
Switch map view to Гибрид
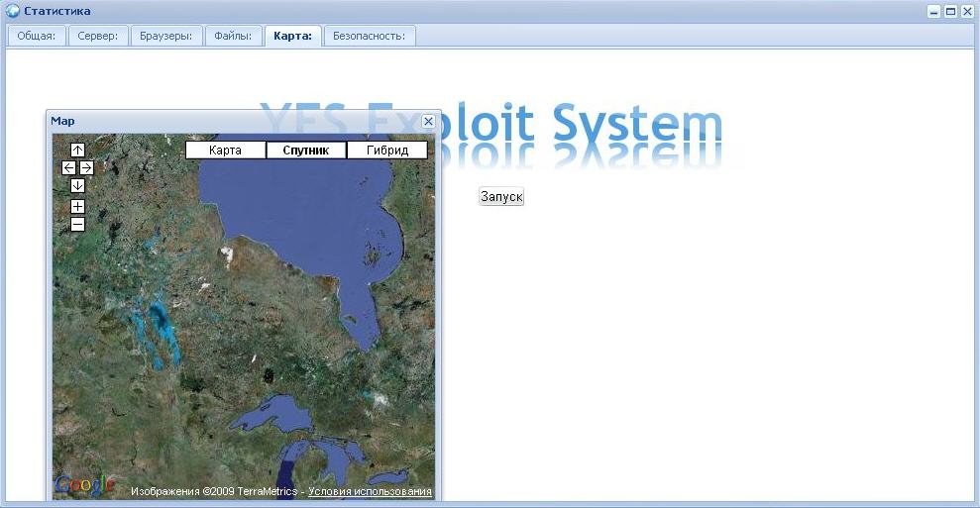(x=387, y=150)
